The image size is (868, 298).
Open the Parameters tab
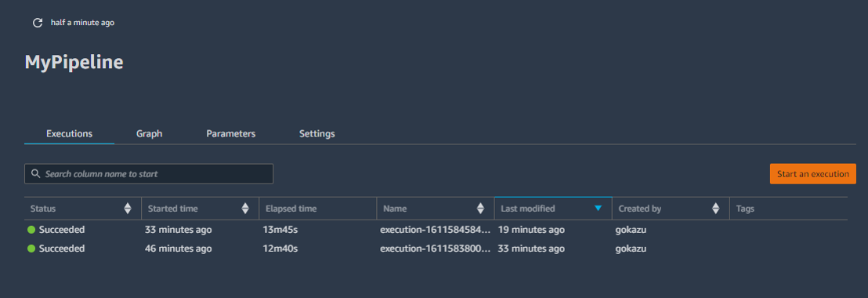(x=231, y=133)
